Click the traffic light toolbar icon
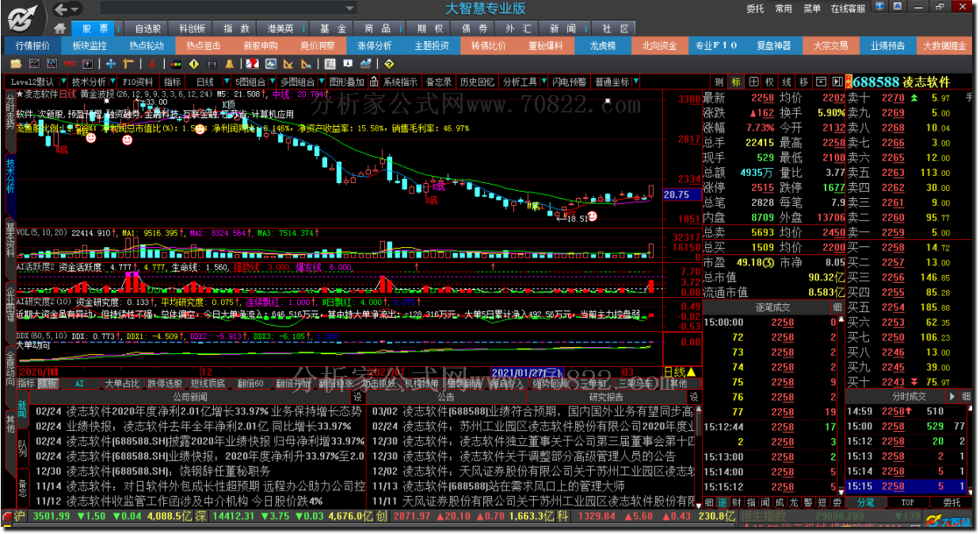Viewport: 980px width, 534px height. pyautogui.click(x=175, y=63)
